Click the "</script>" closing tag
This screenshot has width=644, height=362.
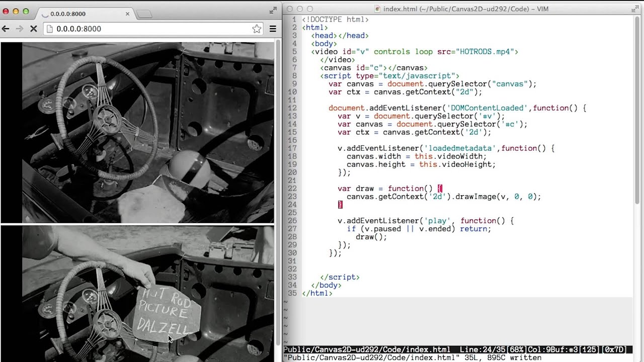[x=340, y=277]
